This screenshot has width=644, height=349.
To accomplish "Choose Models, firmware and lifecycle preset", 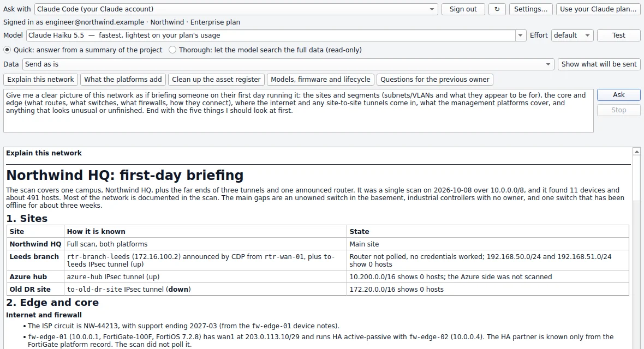I will coord(320,79).
